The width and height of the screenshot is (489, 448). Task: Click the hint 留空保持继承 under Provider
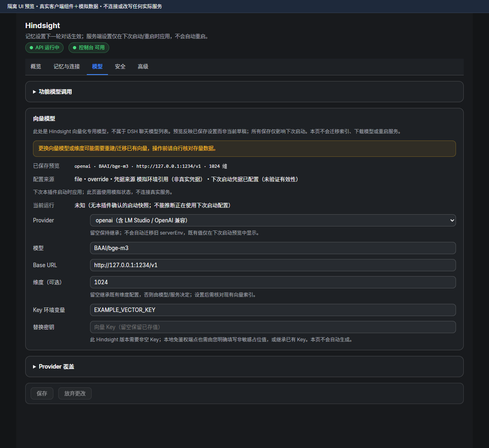click(175, 233)
